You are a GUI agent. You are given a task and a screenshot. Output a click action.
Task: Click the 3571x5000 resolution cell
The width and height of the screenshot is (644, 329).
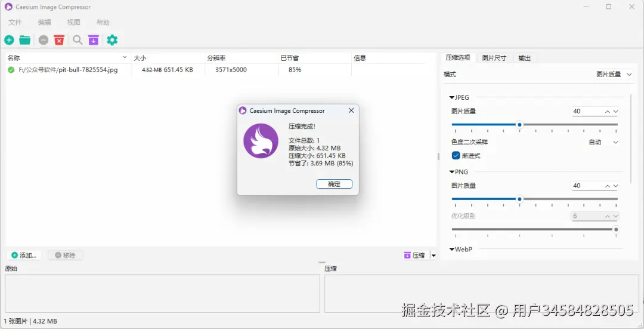pyautogui.click(x=231, y=70)
